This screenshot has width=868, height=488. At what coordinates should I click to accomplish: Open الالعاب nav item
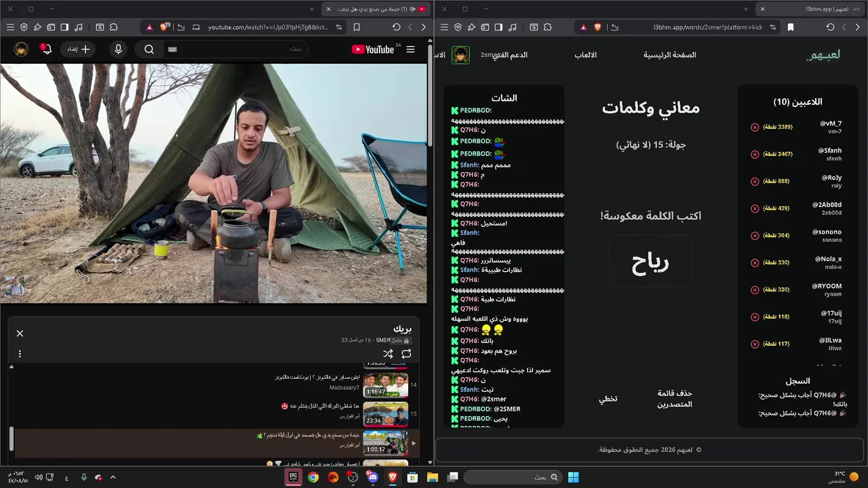click(586, 55)
